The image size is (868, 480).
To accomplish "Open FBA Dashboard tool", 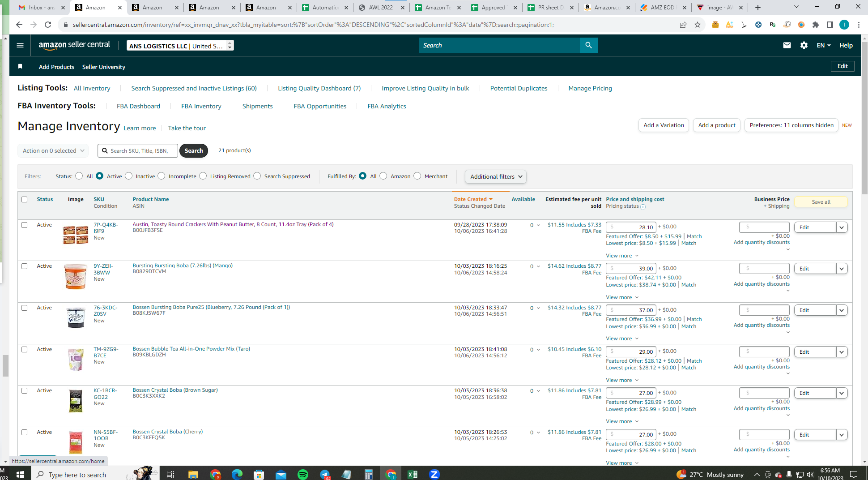I will (x=138, y=106).
